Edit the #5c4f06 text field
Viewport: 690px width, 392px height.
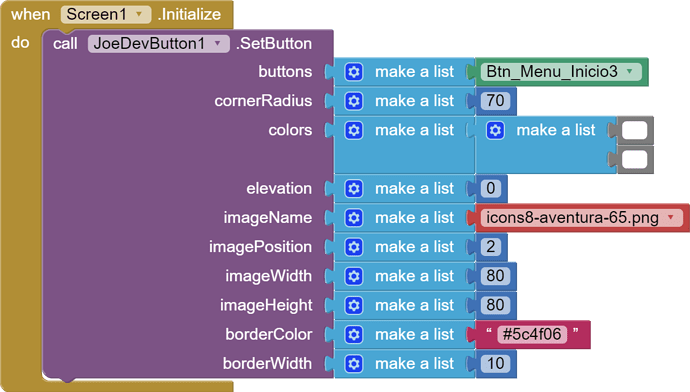point(532,334)
